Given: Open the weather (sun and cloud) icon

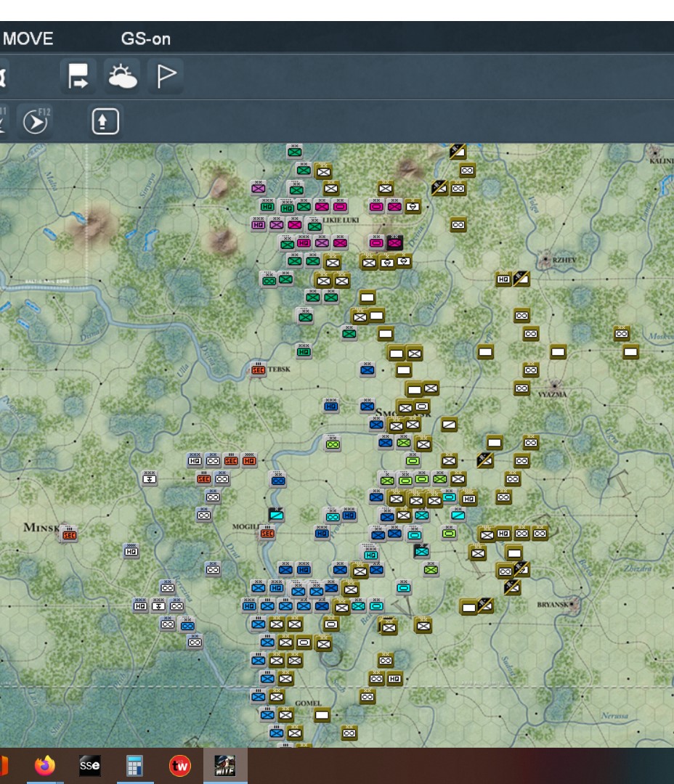Looking at the screenshot, I should coord(122,76).
